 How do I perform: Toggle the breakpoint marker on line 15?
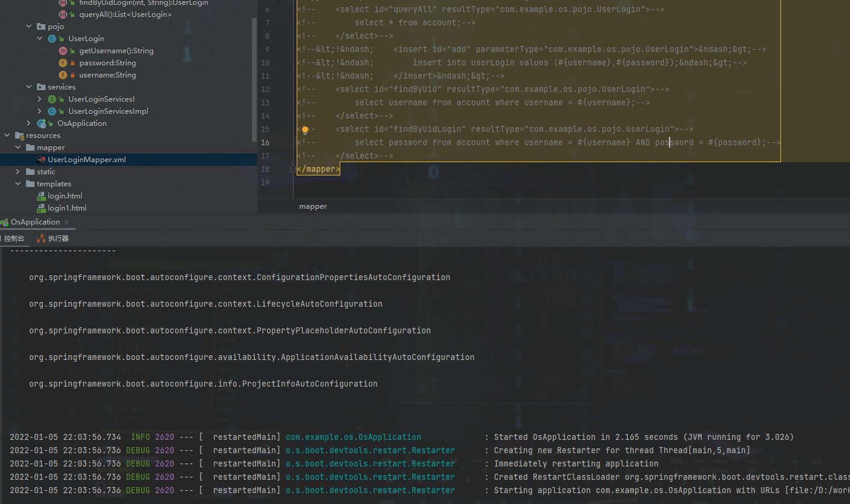305,129
